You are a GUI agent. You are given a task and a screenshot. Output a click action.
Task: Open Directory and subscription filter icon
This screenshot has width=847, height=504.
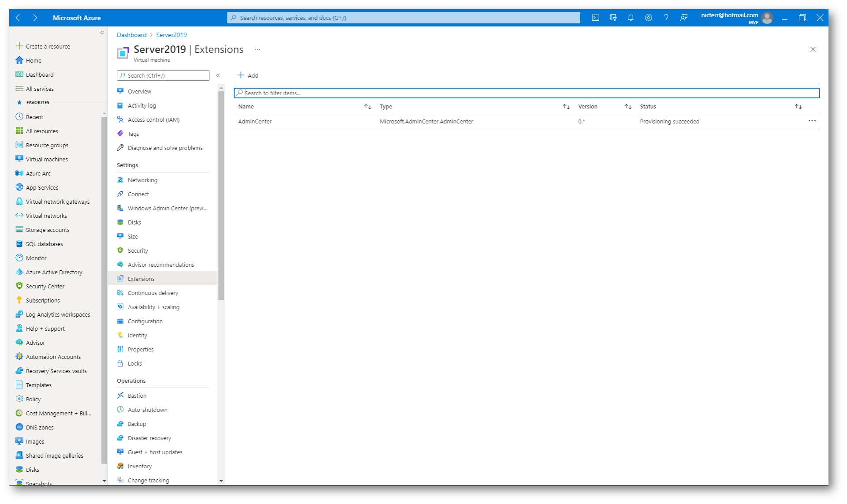pos(613,18)
